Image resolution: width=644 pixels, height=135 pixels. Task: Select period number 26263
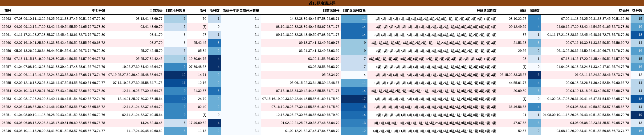click(6, 19)
